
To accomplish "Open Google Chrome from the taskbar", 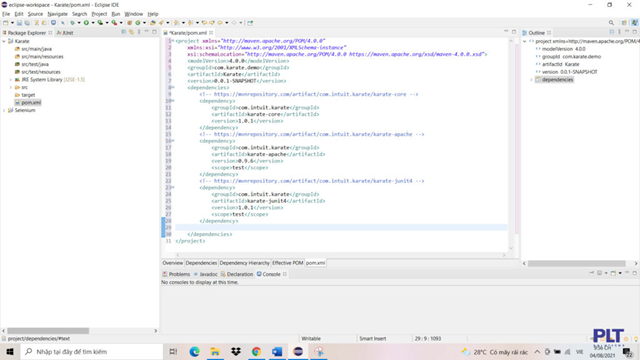I will pyautogui.click(x=256, y=351).
